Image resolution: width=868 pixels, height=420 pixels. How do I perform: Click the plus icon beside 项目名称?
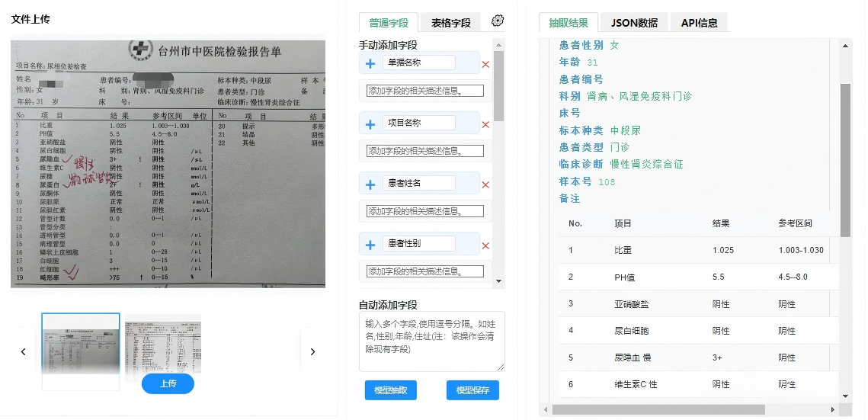370,123
